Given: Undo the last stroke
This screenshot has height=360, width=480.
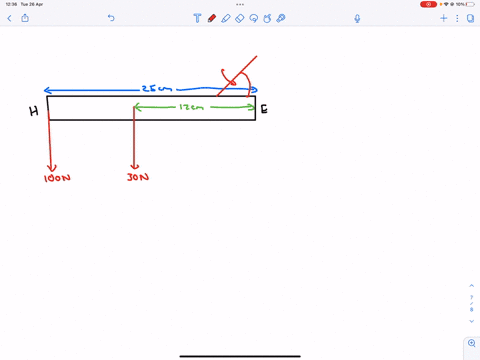Looking at the screenshot, I should click(x=111, y=18).
